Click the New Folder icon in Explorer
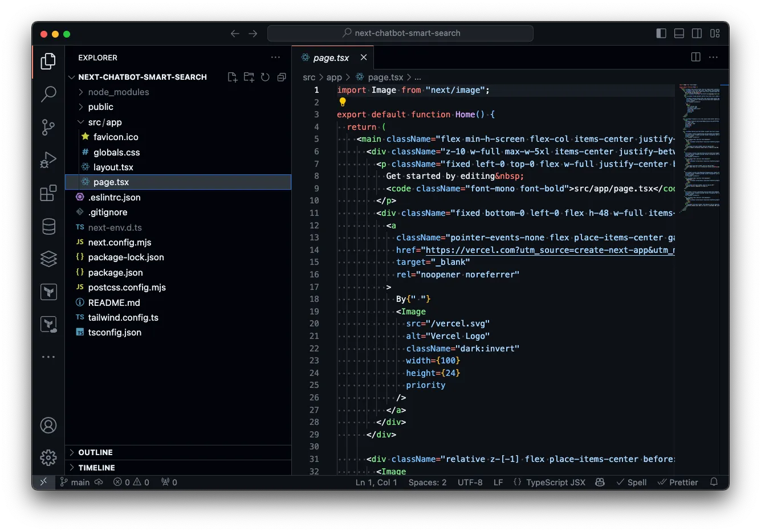761x532 pixels. tap(249, 77)
